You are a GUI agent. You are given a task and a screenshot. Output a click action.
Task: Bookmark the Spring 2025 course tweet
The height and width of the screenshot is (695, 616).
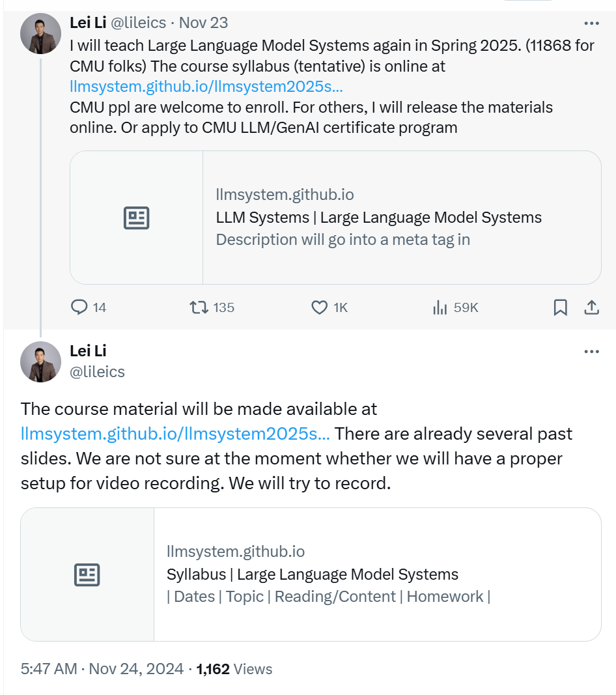click(560, 307)
